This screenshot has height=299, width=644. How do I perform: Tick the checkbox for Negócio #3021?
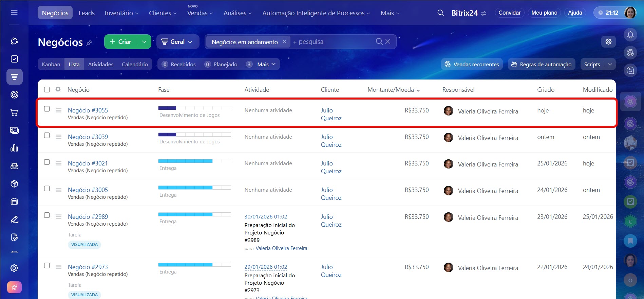(47, 162)
